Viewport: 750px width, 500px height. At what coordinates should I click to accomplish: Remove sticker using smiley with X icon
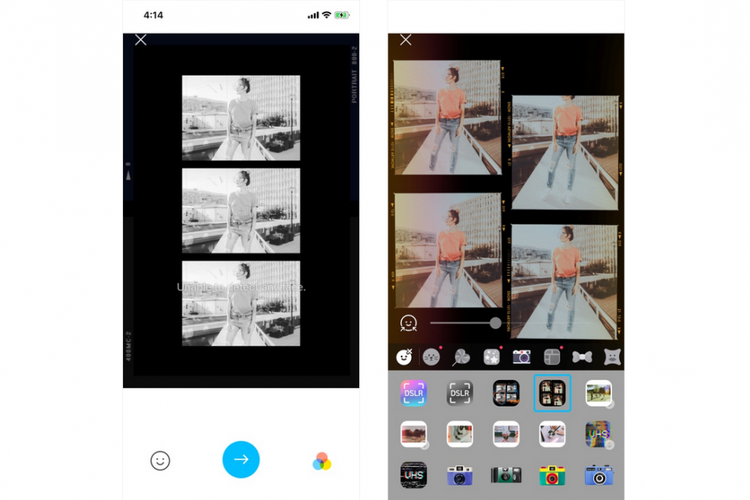coord(404,357)
